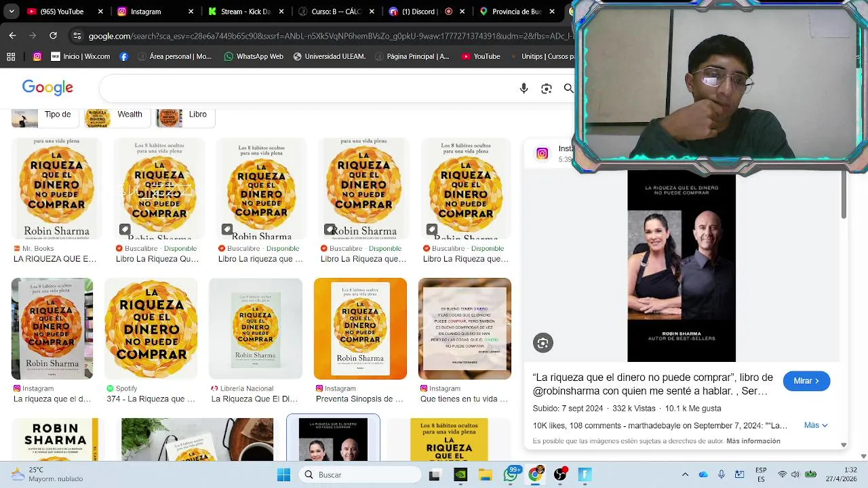Click the 'Mr. Books' source text
Screen dimensions: 868x488
point(38,249)
